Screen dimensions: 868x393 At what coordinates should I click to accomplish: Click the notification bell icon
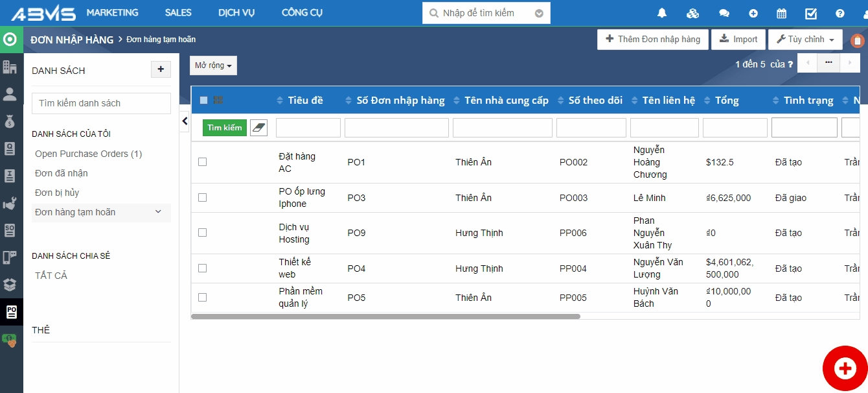662,13
